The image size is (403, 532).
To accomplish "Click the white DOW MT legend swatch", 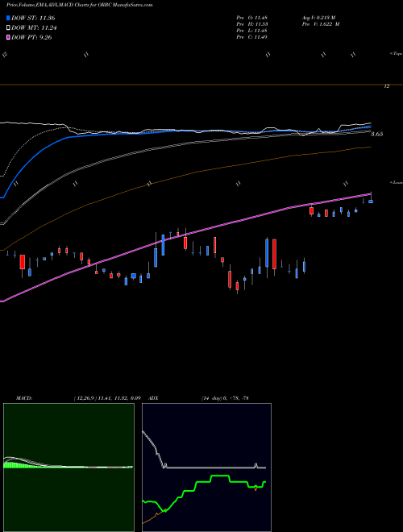I will pyautogui.click(x=8, y=28).
